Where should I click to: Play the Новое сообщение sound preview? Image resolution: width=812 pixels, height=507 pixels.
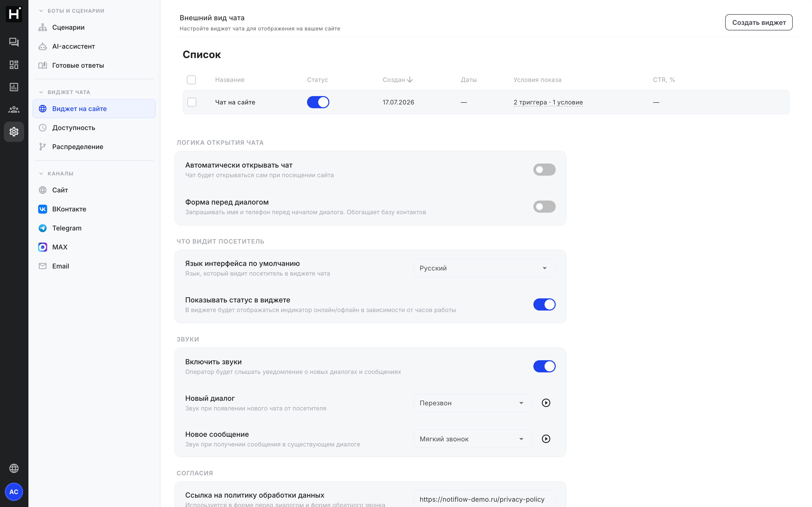point(546,439)
